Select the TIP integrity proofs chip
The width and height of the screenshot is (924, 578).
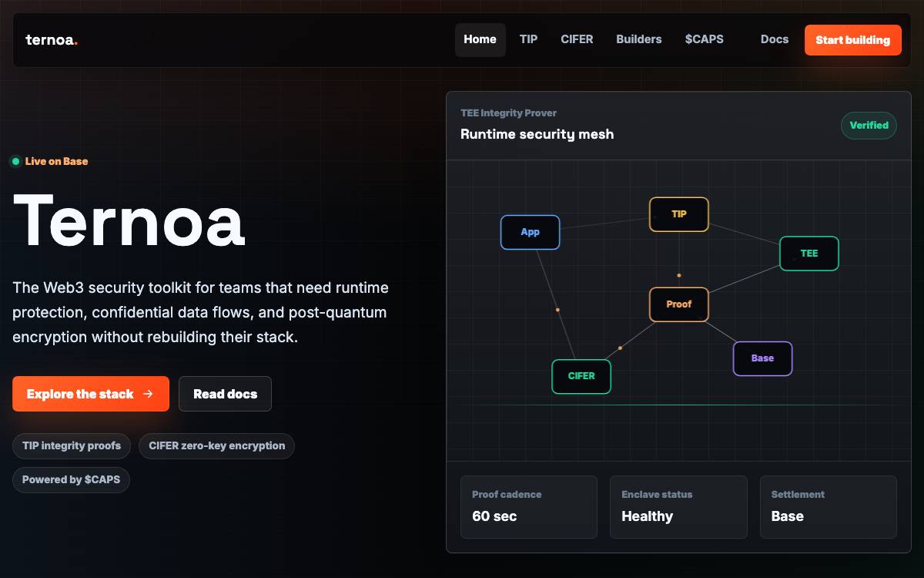click(x=72, y=445)
